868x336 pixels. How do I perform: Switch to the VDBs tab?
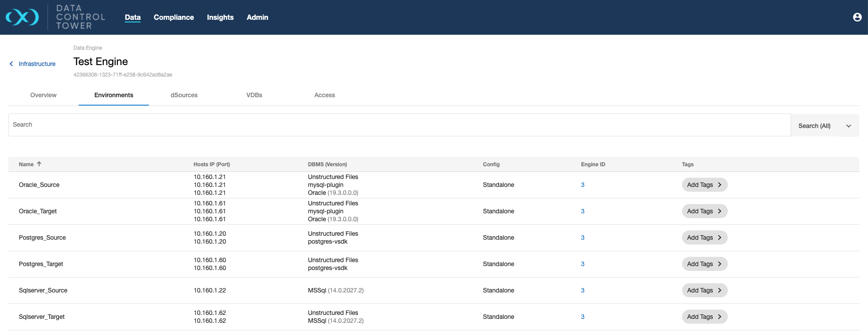coord(254,95)
